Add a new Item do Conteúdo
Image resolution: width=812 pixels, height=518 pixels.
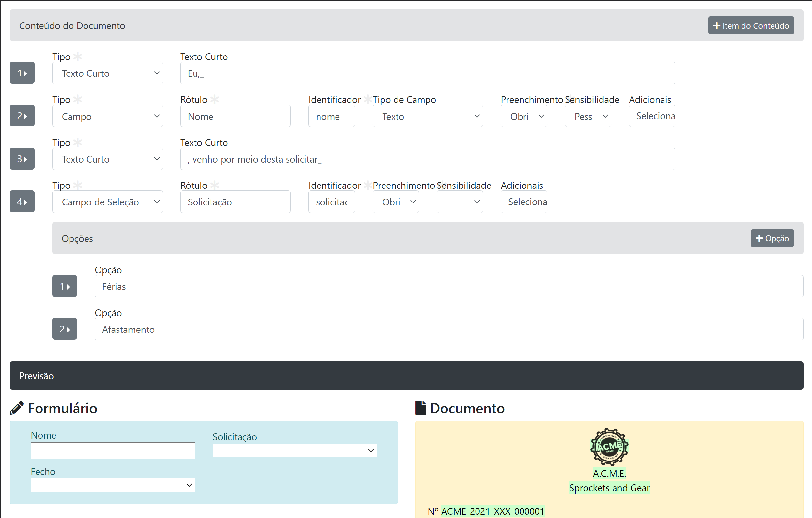coord(751,26)
